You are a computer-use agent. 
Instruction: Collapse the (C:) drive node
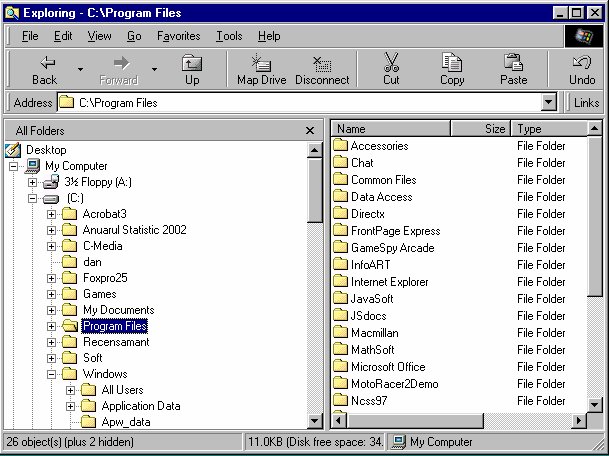pos(32,198)
